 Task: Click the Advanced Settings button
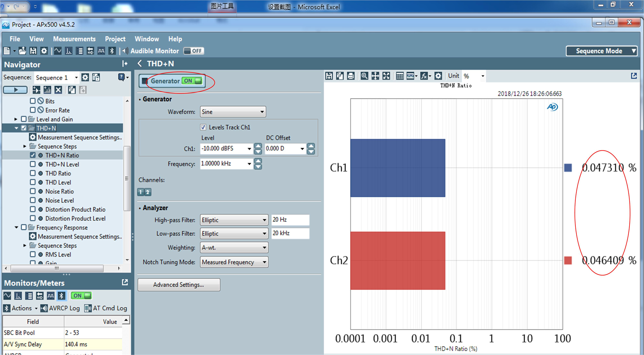pos(179,285)
